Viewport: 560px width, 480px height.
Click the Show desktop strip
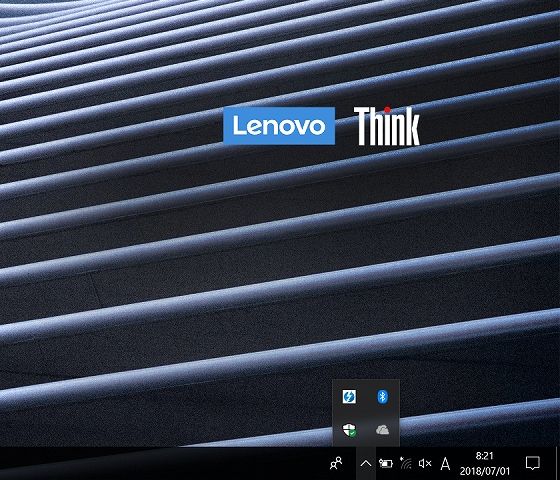pyautogui.click(x=558, y=464)
